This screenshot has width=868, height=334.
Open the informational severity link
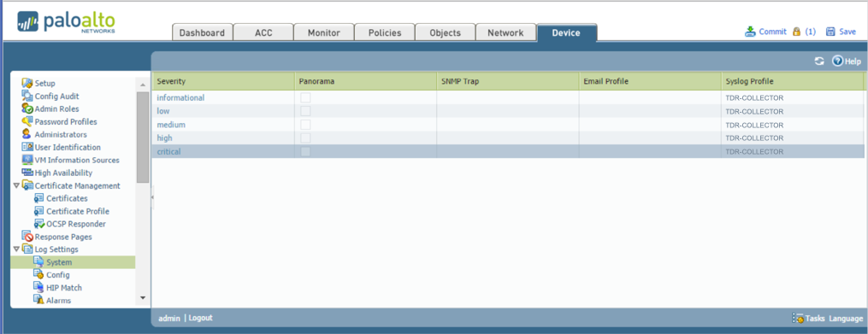coord(180,98)
